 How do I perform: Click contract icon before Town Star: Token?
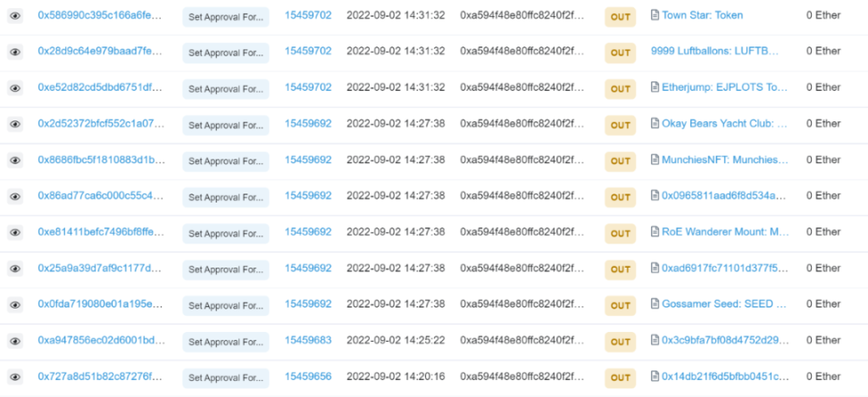(655, 15)
